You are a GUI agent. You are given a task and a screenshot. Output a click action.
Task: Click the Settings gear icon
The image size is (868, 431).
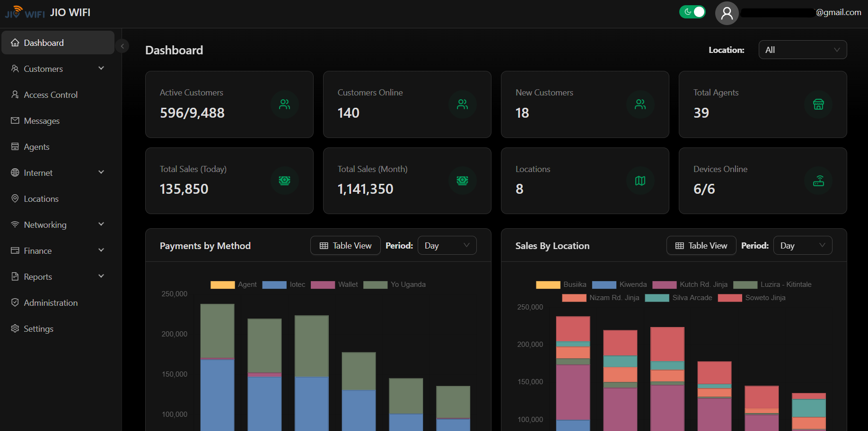tap(15, 328)
